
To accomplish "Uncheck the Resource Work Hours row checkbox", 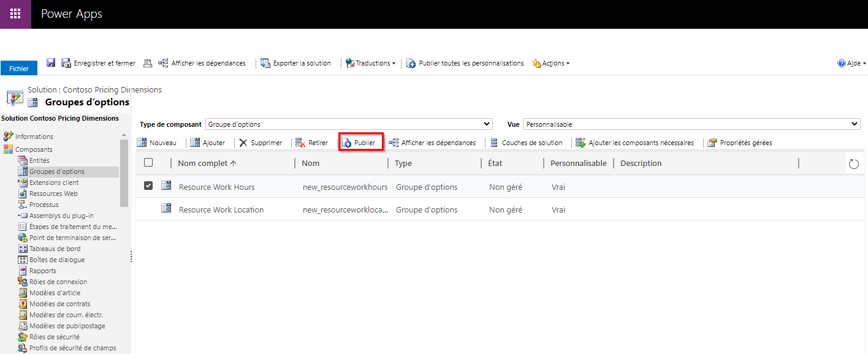I will click(148, 186).
